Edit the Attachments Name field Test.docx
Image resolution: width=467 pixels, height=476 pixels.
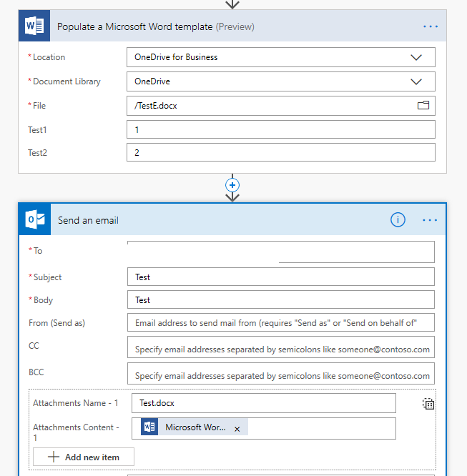pyautogui.click(x=264, y=403)
